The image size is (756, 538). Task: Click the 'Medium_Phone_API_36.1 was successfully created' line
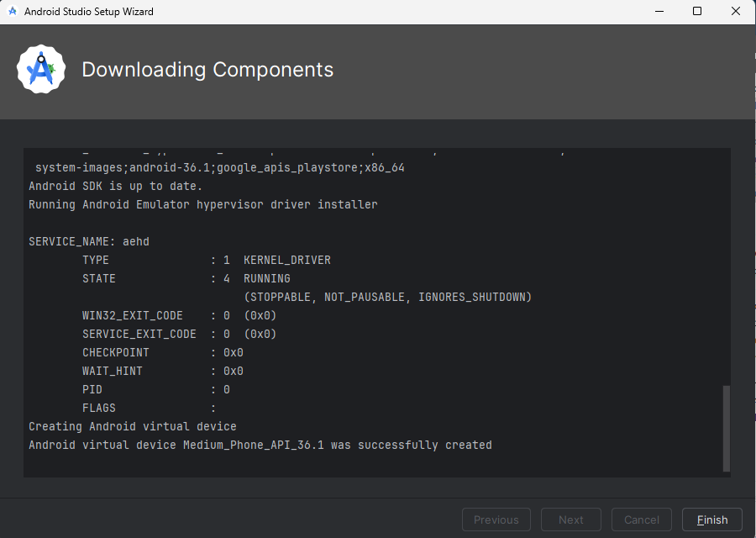(260, 445)
